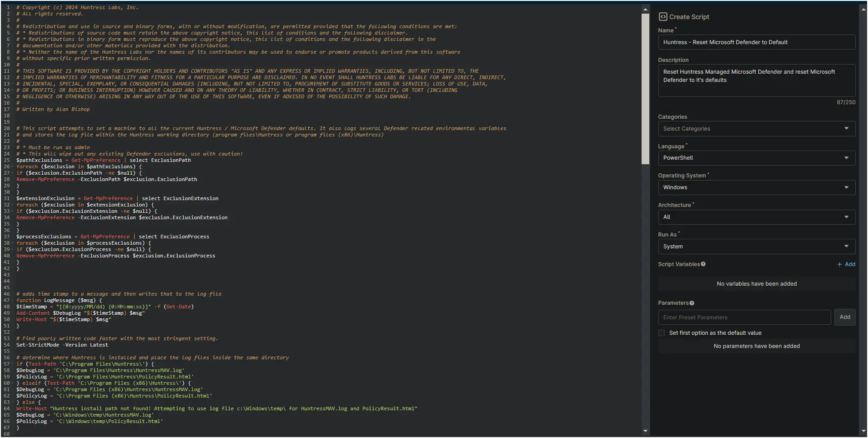Click the 'Must be run as admin' comment

click(53, 147)
